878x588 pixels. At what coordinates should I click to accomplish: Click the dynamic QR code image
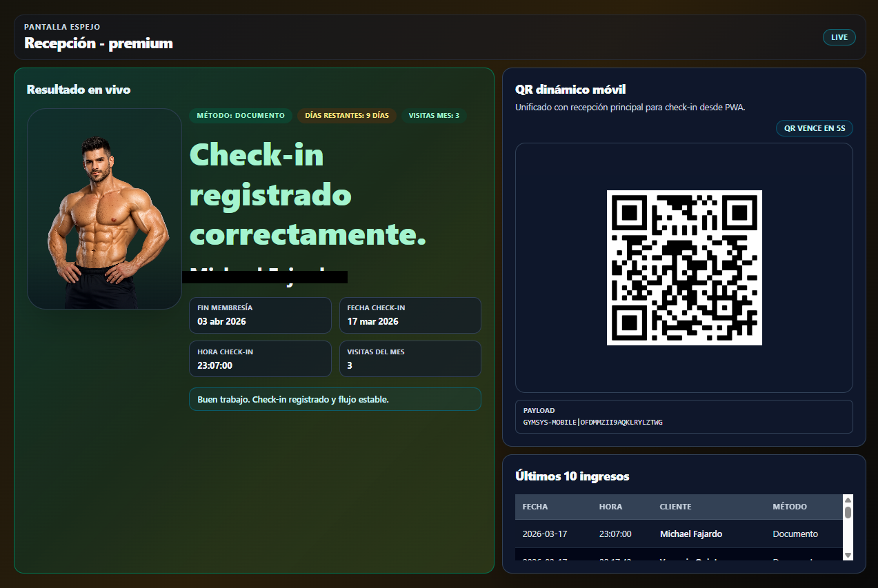pyautogui.click(x=684, y=267)
